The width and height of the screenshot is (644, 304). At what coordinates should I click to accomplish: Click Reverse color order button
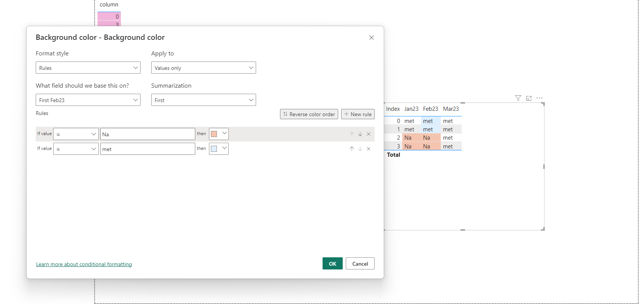pos(309,114)
